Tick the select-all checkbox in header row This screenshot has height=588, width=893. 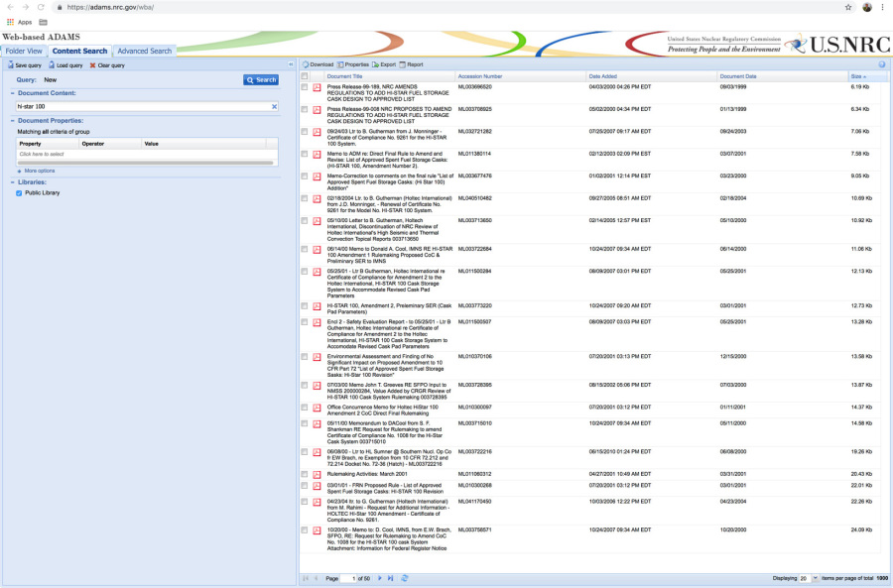(x=305, y=76)
